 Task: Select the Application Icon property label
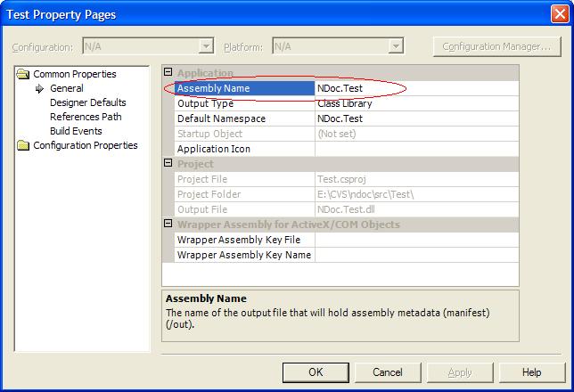[214, 149]
